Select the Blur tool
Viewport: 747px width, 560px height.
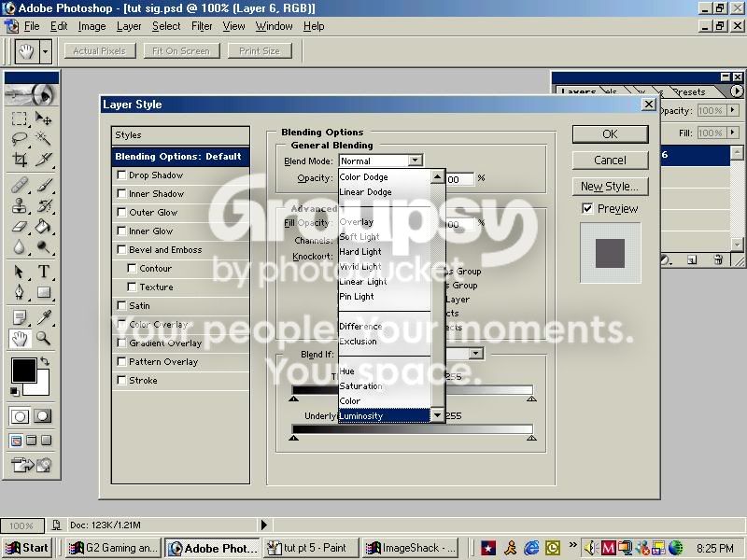20,247
